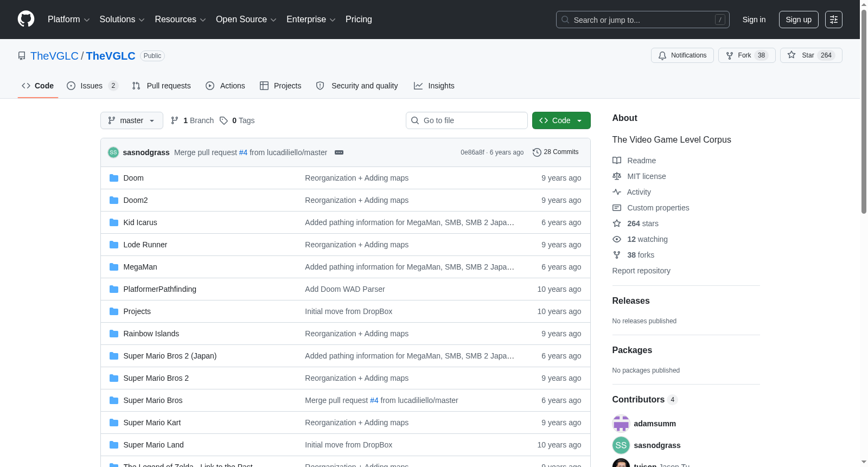Image resolution: width=868 pixels, height=467 pixels.
Task: Expand the Resources menu
Action: (180, 20)
